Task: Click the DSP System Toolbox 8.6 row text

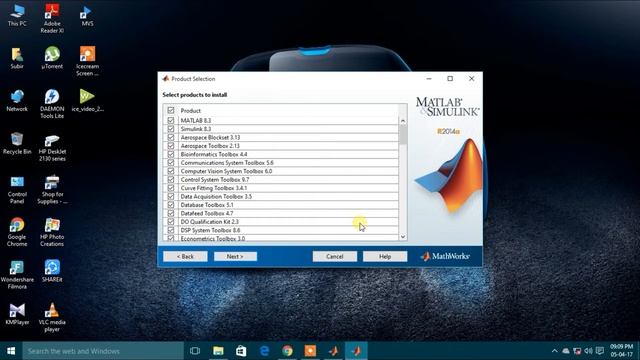Action: point(210,230)
